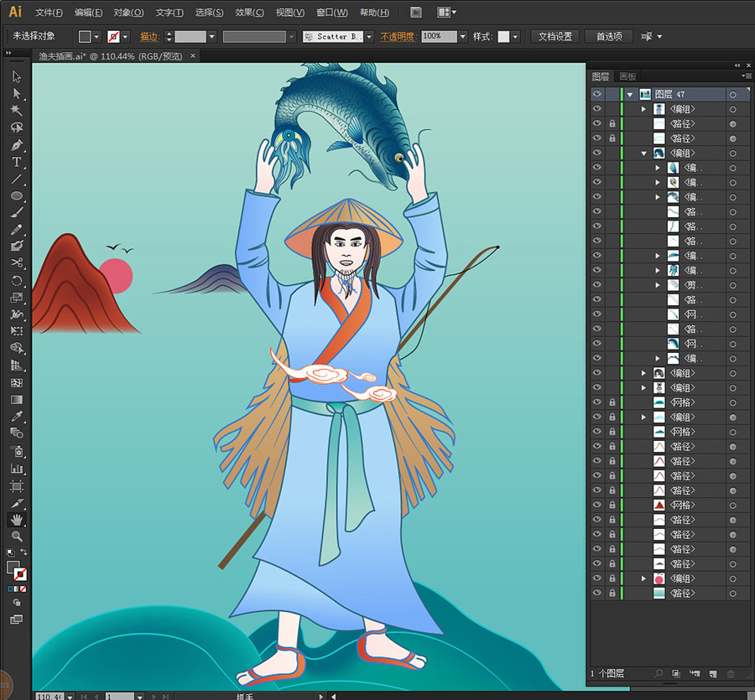755x700 pixels.
Task: Unlock the red mountain mesh row
Action: click(612, 506)
